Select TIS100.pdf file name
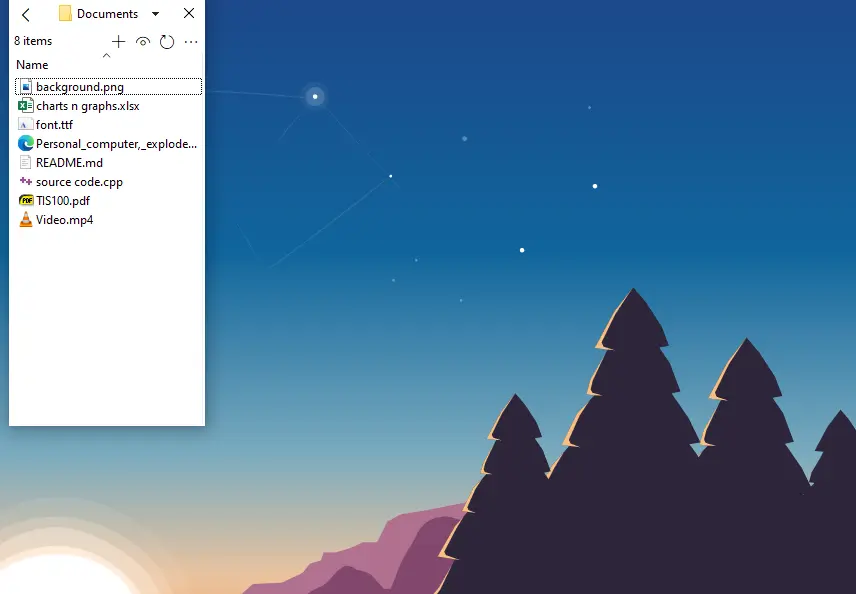Screen dimensions: 856x594 coord(63,201)
